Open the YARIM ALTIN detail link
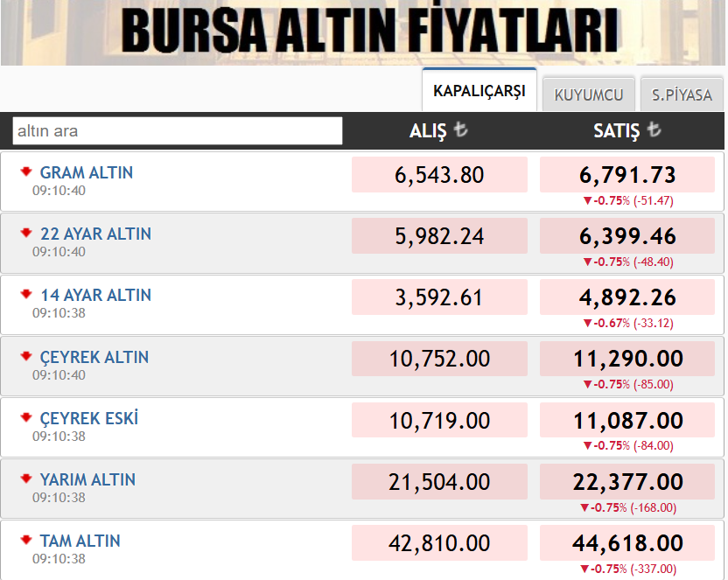The image size is (728, 580). point(87,479)
